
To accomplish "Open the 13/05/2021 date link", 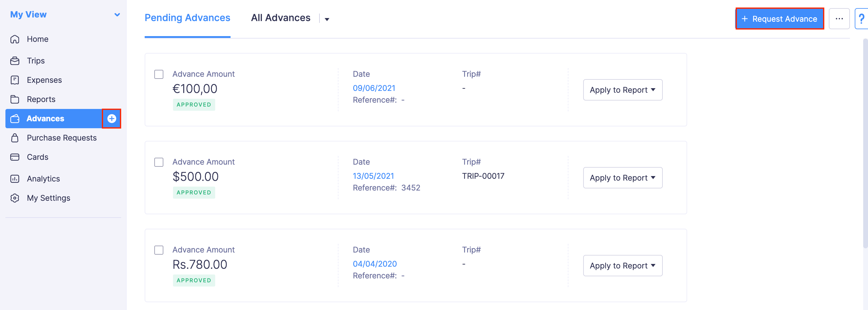I will (373, 176).
